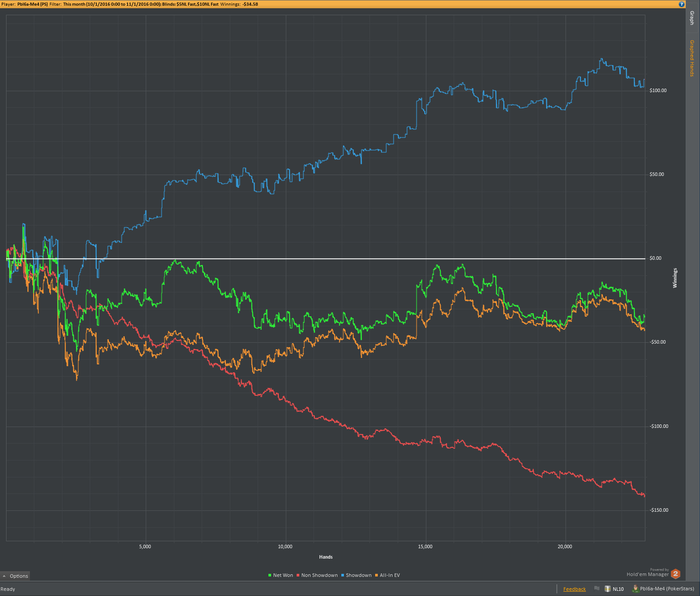This screenshot has width=700, height=596.
Task: Expand the Options panel
Action: (x=15, y=576)
